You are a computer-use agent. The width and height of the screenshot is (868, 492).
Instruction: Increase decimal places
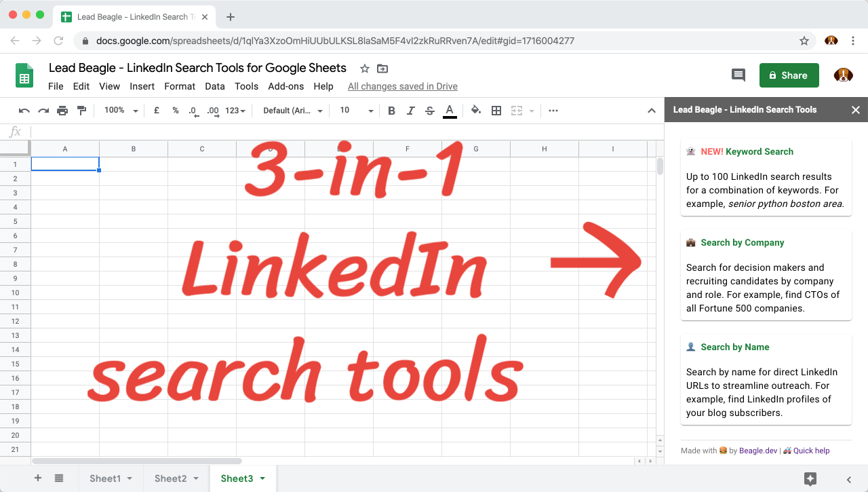click(213, 111)
